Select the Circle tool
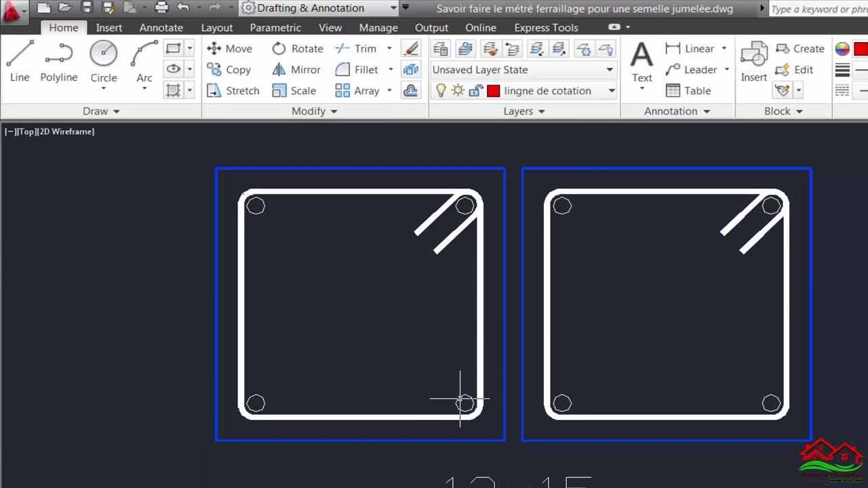This screenshot has width=868, height=488. pos(104,62)
